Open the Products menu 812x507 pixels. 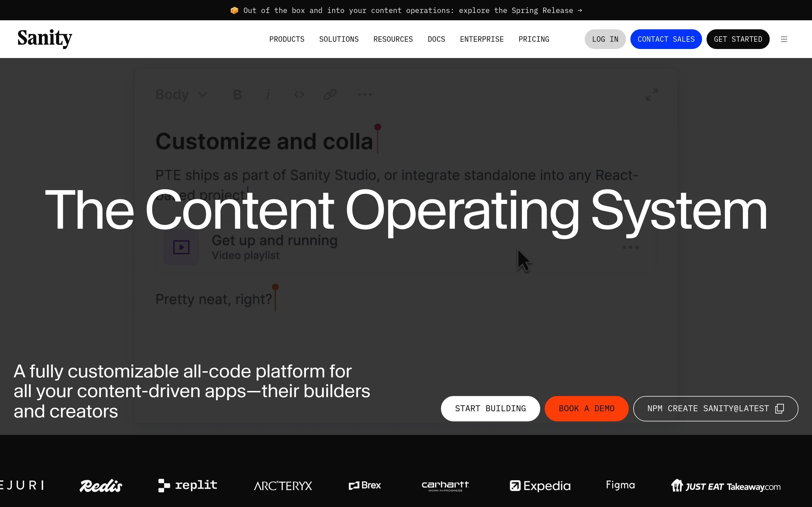pyautogui.click(x=286, y=39)
